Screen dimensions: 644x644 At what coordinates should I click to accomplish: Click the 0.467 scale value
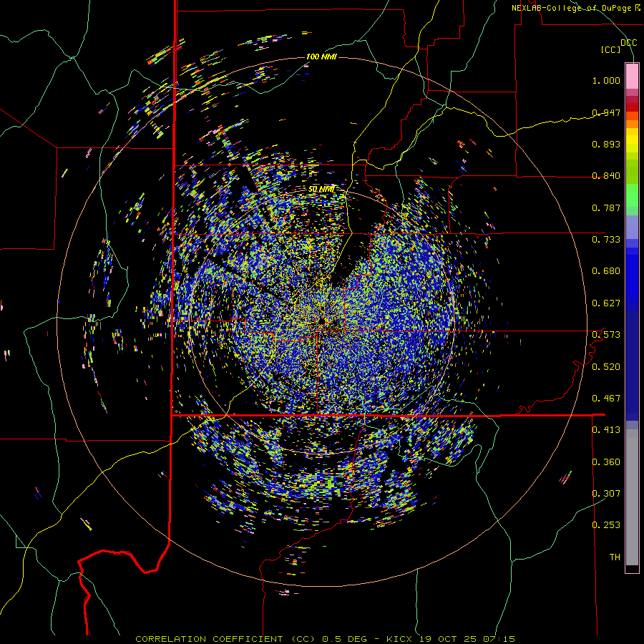[606, 399]
